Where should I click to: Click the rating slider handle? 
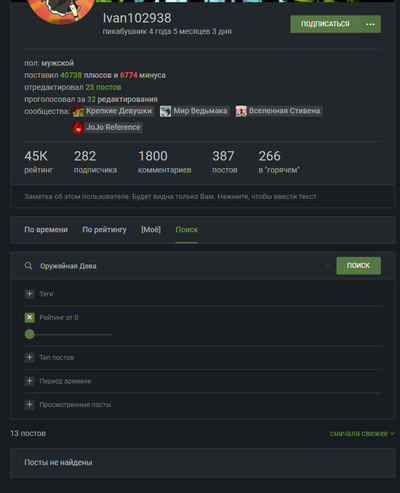coord(30,334)
